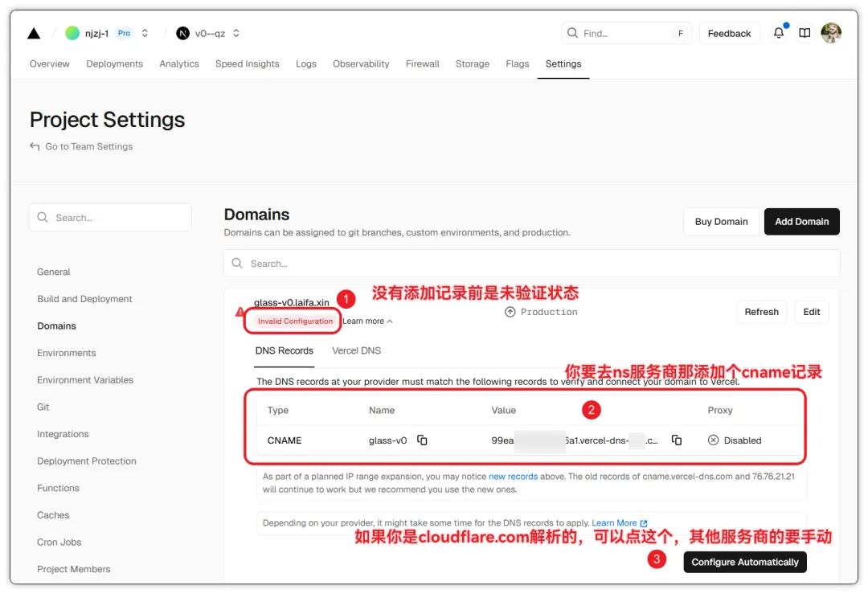Screen dimensions: 868x594
Task: Open Functions settings
Action: [x=58, y=488]
